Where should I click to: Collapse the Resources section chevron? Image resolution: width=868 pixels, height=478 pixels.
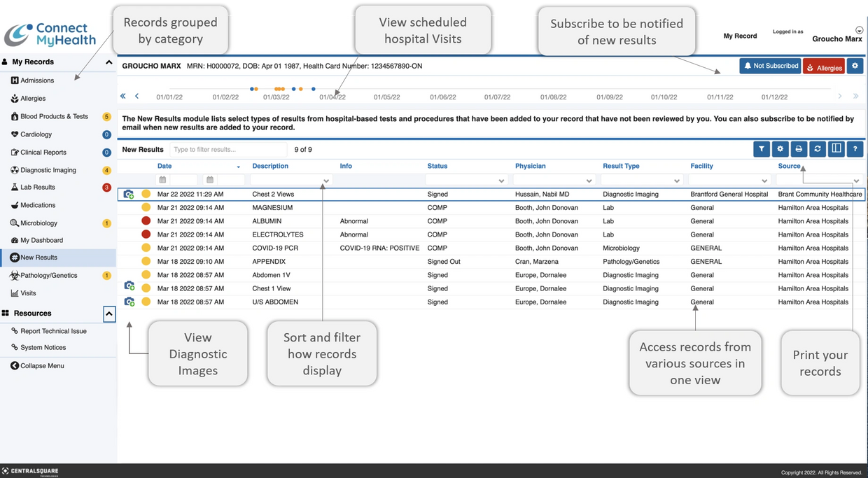point(108,314)
